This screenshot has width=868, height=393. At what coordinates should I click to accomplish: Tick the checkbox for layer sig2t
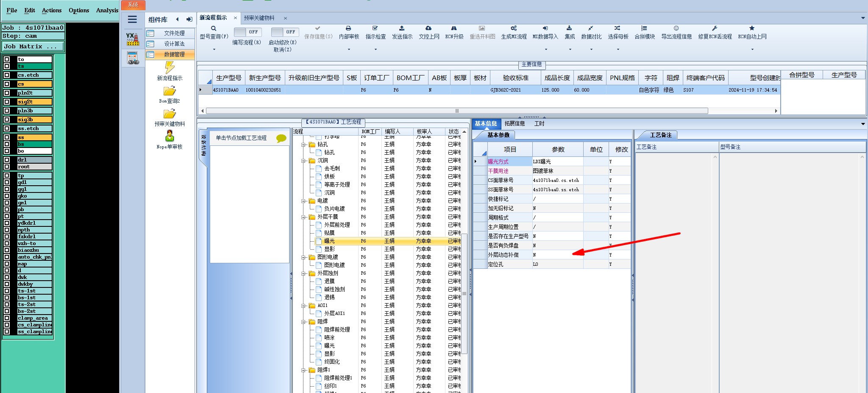pos(7,102)
